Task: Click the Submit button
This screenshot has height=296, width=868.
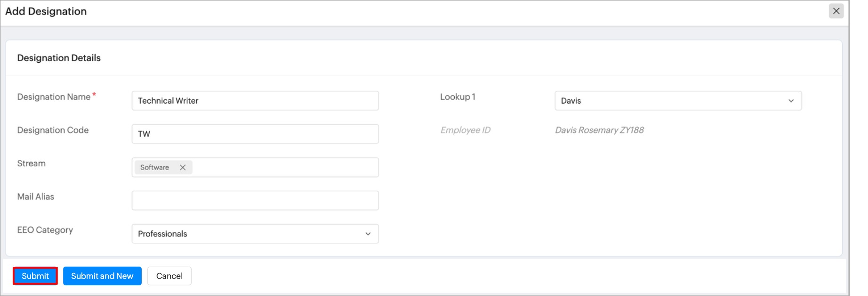Action: (35, 276)
